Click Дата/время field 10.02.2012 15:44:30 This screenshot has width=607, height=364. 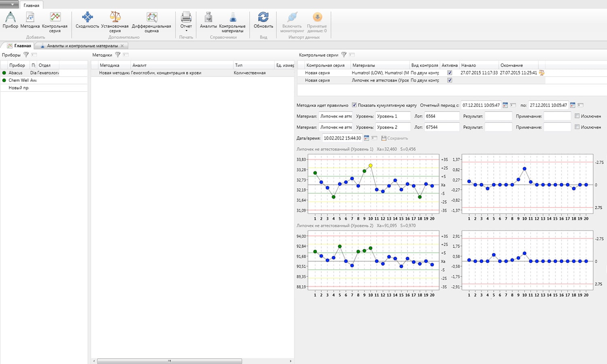coord(342,138)
